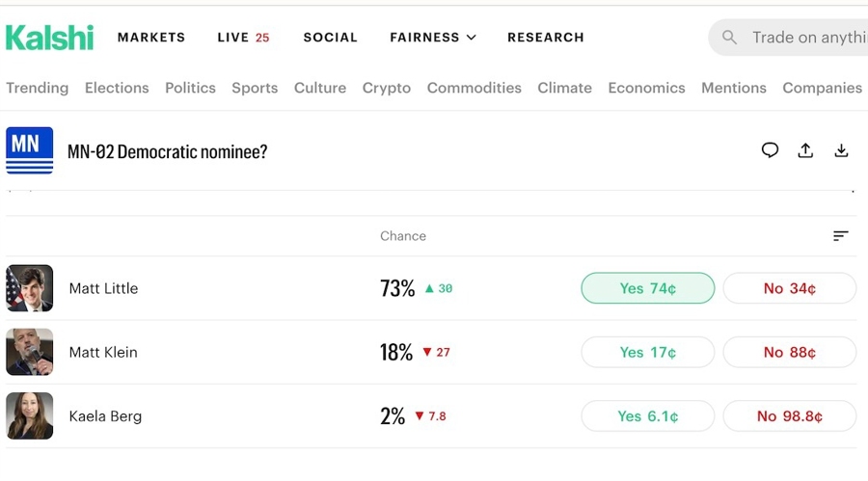Buy Yes 74¢ for Matt Little
The width and height of the screenshot is (868, 481).
[647, 288]
